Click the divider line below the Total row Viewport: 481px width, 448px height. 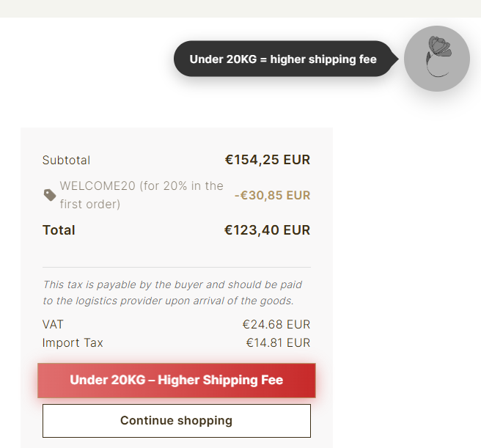(x=177, y=267)
